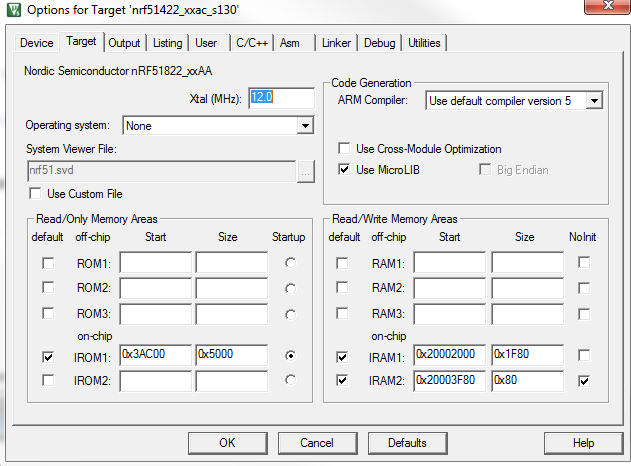Click the ROM2 Start field

coord(155,288)
